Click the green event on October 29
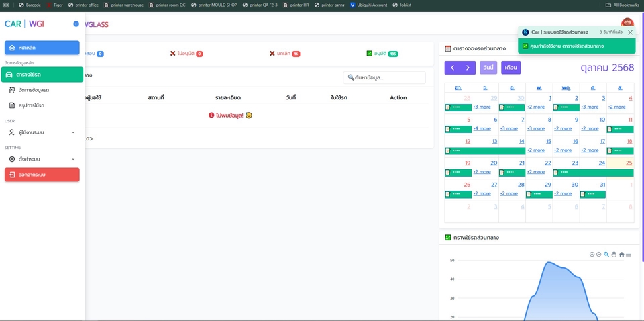The height and width of the screenshot is (321, 644). [x=539, y=194]
